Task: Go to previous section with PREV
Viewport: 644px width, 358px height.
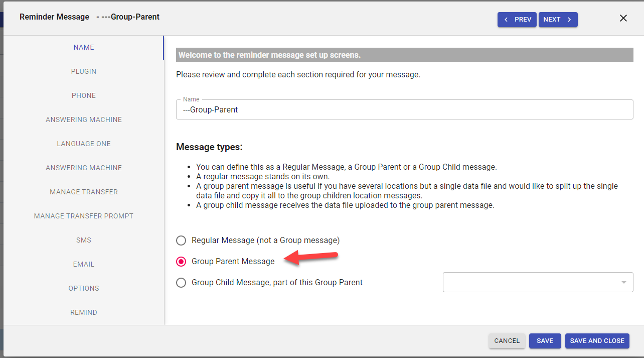Action: point(517,20)
